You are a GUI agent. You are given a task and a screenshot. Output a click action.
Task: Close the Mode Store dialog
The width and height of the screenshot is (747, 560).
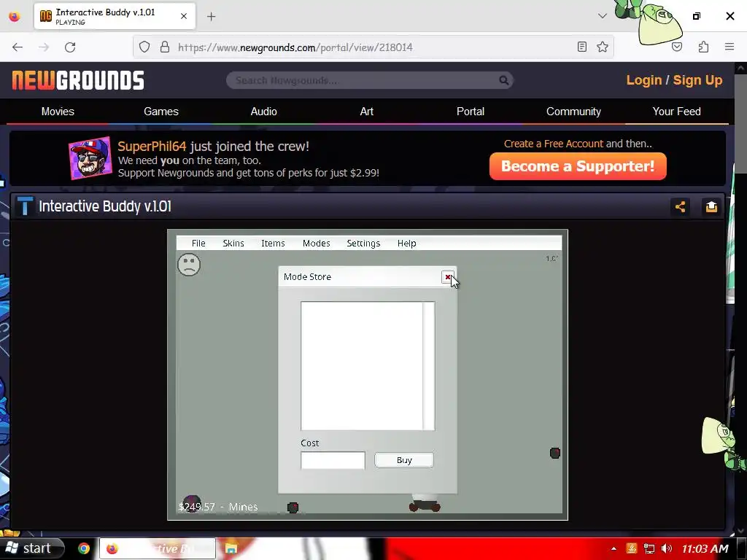(447, 277)
